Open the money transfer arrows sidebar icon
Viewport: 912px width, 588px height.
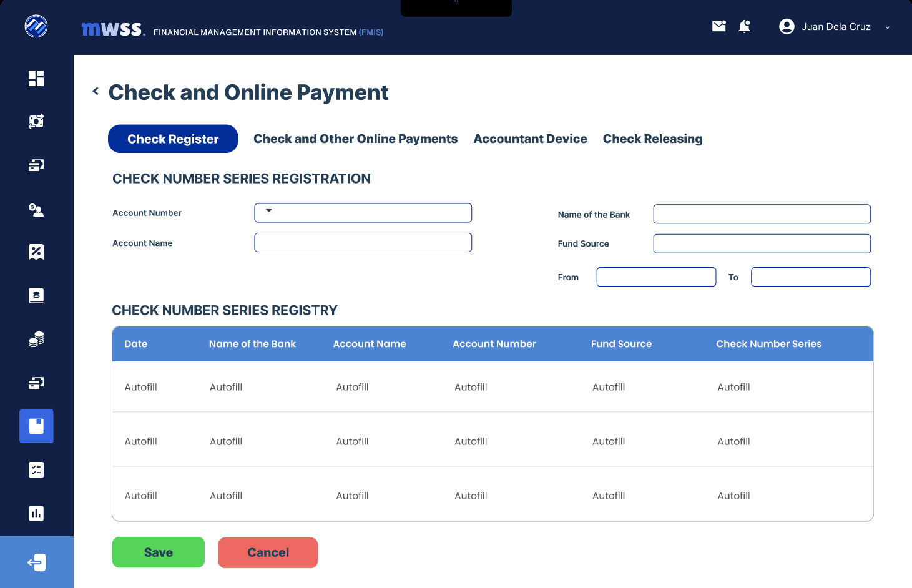[36, 121]
